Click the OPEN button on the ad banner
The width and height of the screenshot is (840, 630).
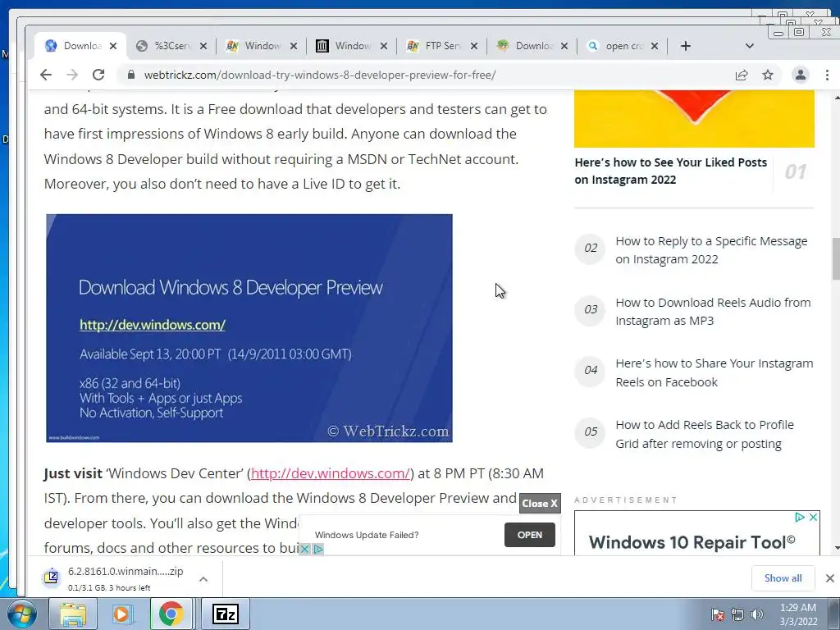pos(530,535)
